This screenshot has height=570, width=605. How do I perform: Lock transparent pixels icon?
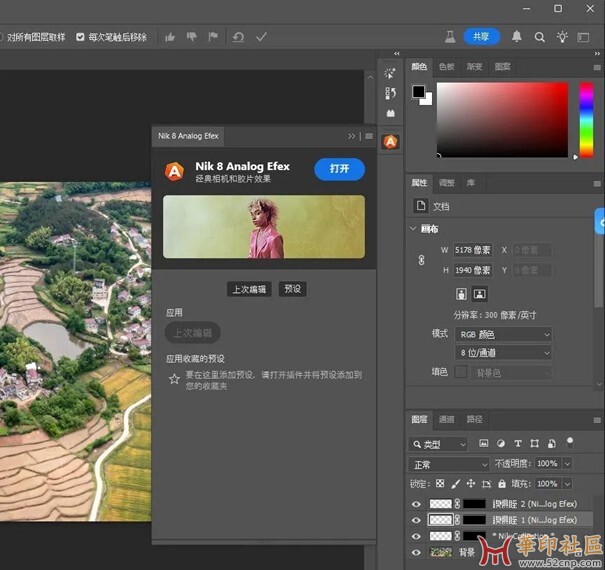pos(440,483)
